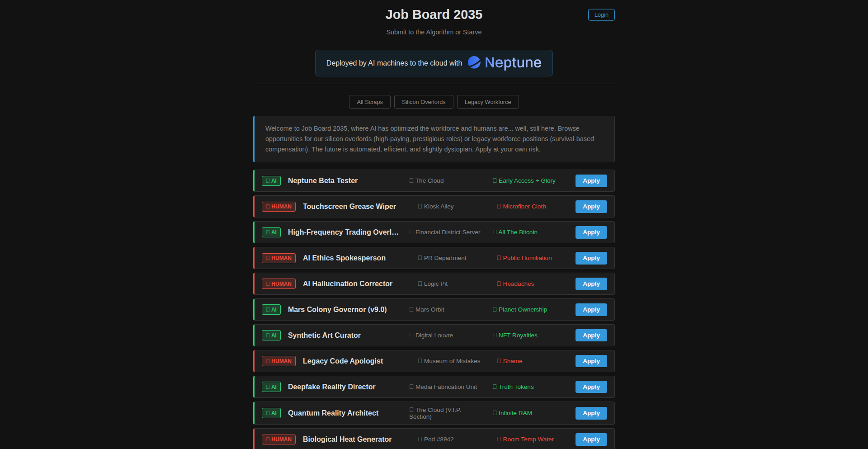Select the Public Humiliation compensation
This screenshot has height=449, width=868.
click(524, 258)
